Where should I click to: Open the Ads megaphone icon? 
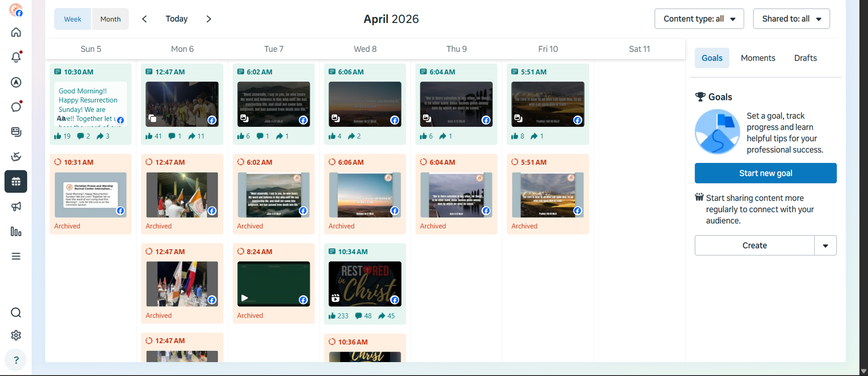click(16, 207)
